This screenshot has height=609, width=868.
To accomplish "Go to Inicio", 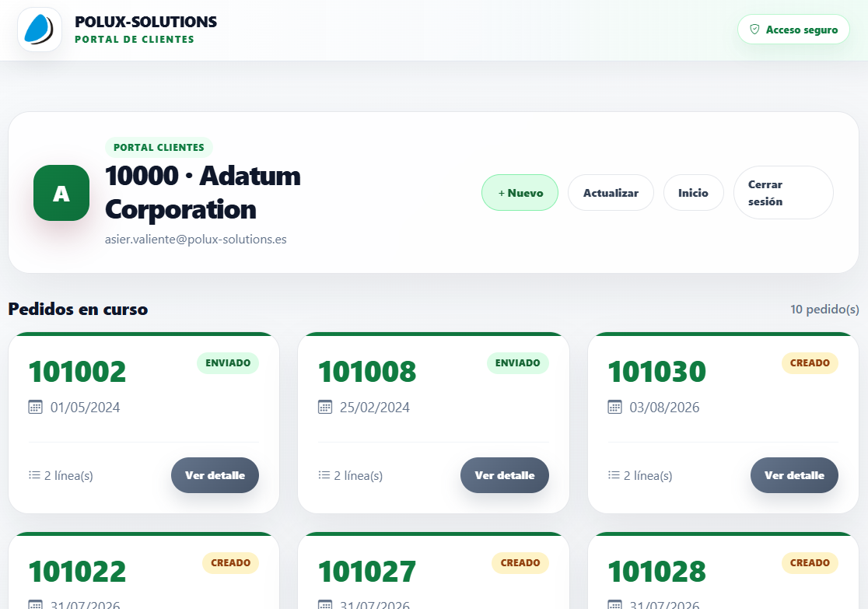I will coord(693,193).
